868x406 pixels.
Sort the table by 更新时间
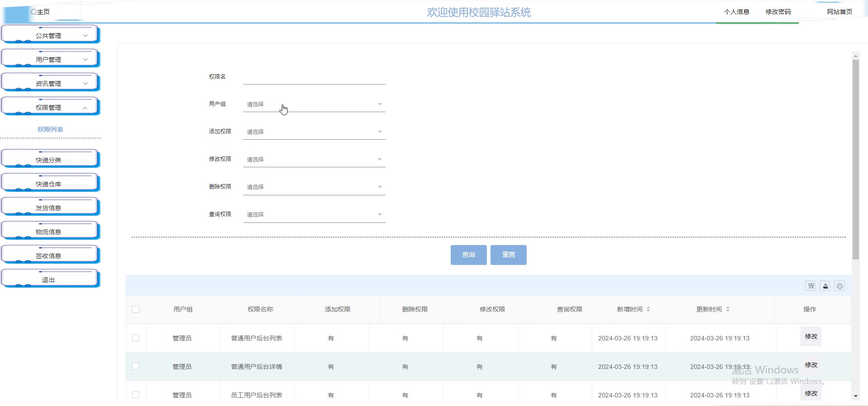728,309
